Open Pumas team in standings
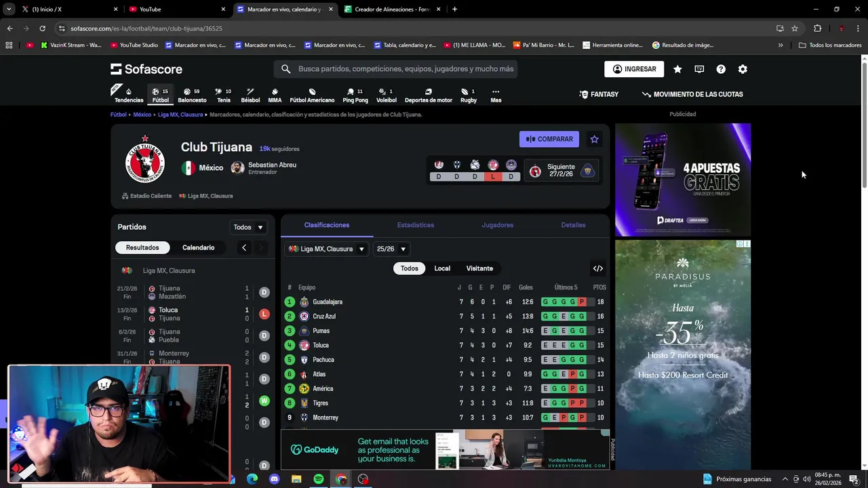 pos(321,331)
